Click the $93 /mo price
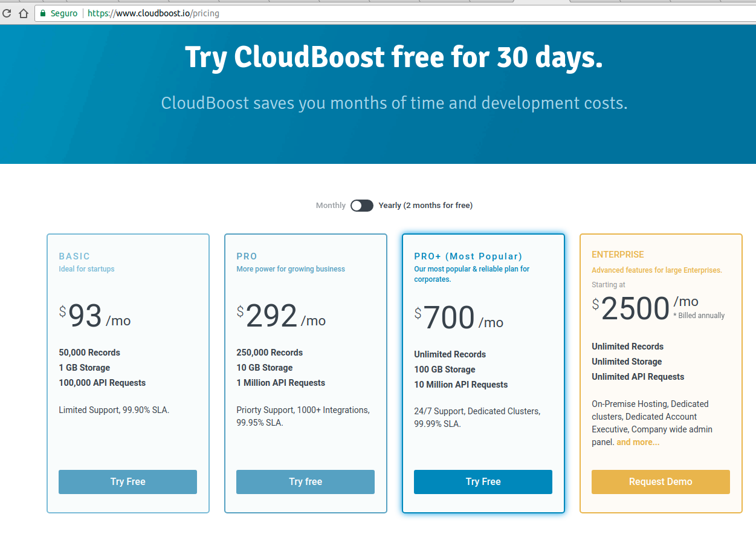Screen dimensions: 756x537 pyautogui.click(x=94, y=316)
